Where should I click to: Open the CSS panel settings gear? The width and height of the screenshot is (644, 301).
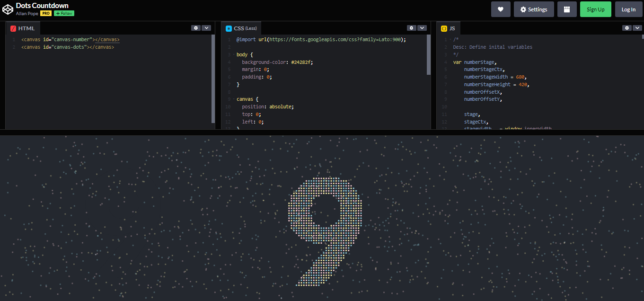(x=411, y=27)
